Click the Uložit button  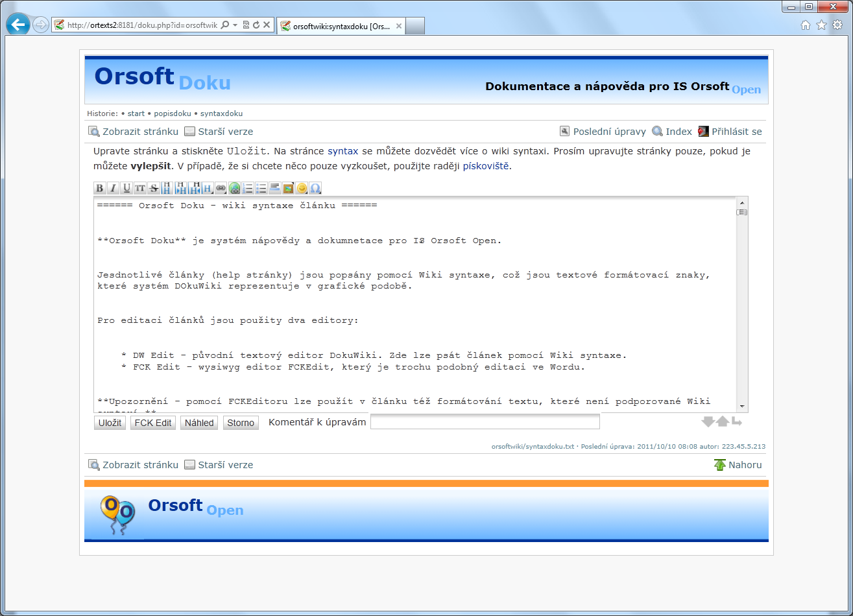[x=110, y=423]
